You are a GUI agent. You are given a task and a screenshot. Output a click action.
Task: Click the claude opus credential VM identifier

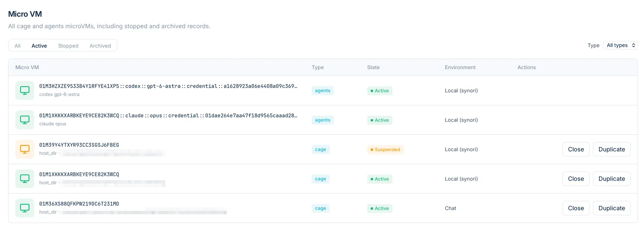168,115
